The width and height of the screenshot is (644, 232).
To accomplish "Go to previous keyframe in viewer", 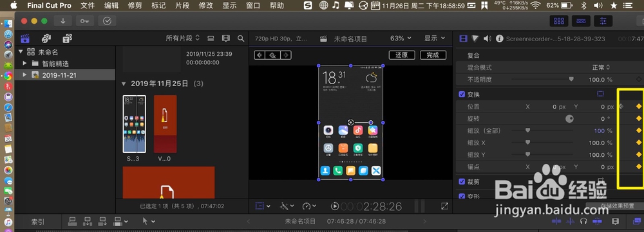I will [x=260, y=55].
